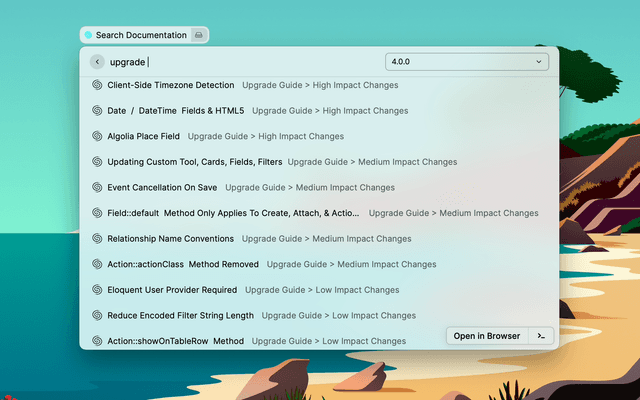Click the icon next to Client-Side Timezone Detection
Image resolution: width=640 pixels, height=400 pixels.
coord(97,85)
